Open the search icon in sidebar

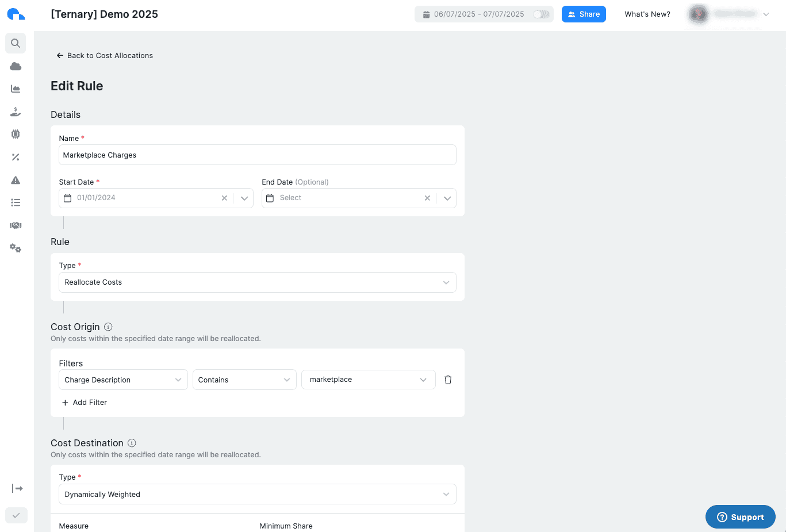click(16, 43)
